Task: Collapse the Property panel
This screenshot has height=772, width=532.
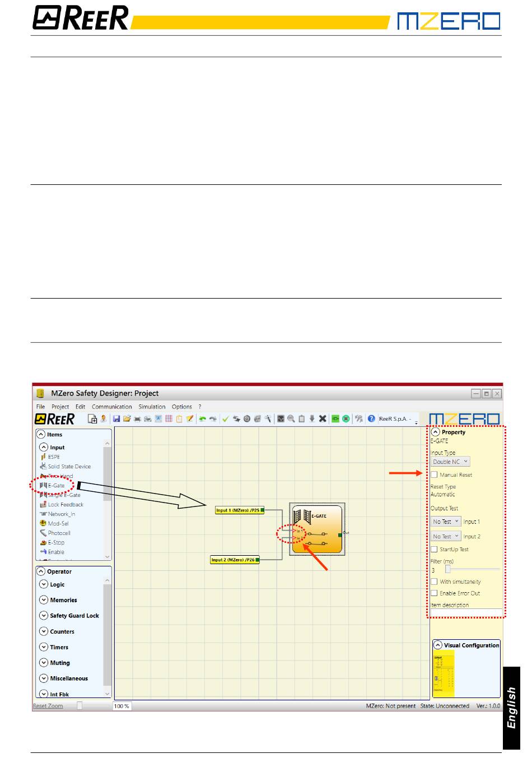Action: (435, 432)
